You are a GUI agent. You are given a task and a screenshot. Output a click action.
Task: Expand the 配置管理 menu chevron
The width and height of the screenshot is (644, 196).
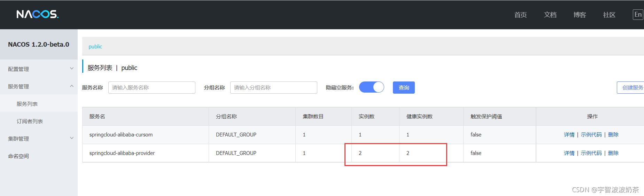click(x=72, y=69)
